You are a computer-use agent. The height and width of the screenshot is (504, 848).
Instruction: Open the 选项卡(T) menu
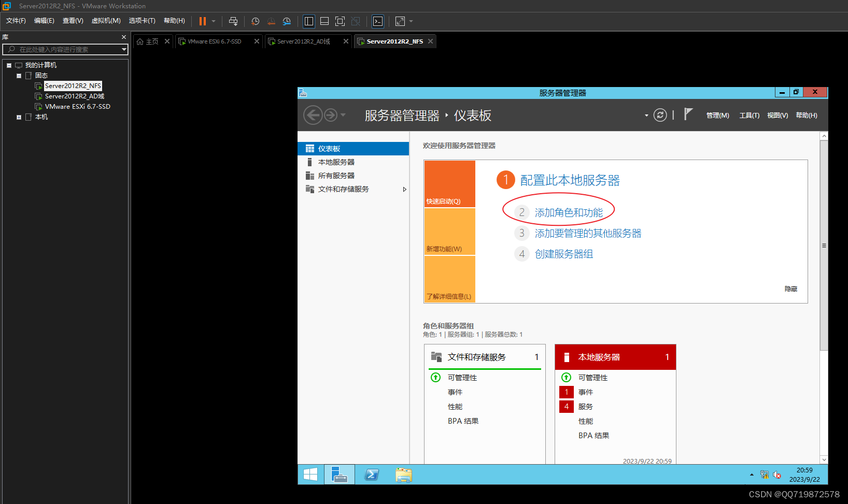click(142, 21)
